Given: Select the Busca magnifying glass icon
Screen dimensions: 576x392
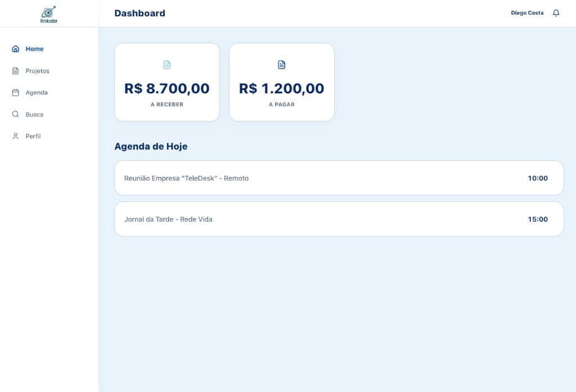Looking at the screenshot, I should [x=15, y=114].
